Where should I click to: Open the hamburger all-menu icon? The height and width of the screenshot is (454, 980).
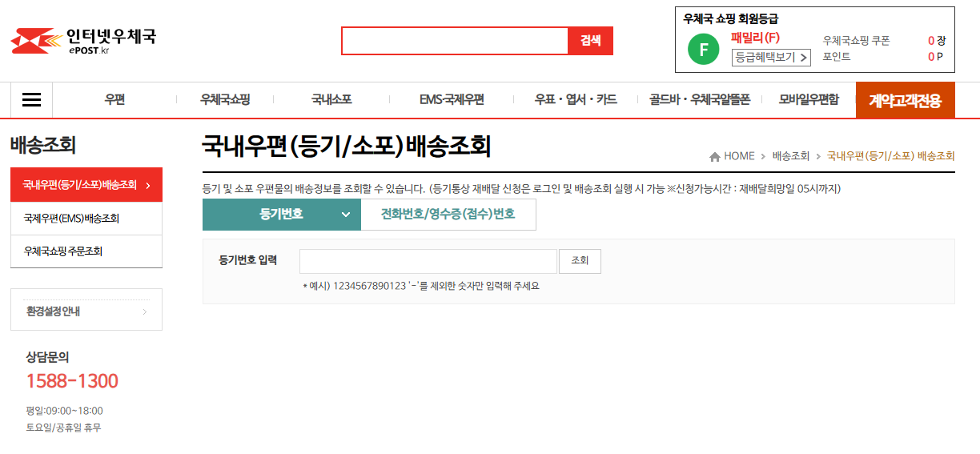(x=31, y=100)
